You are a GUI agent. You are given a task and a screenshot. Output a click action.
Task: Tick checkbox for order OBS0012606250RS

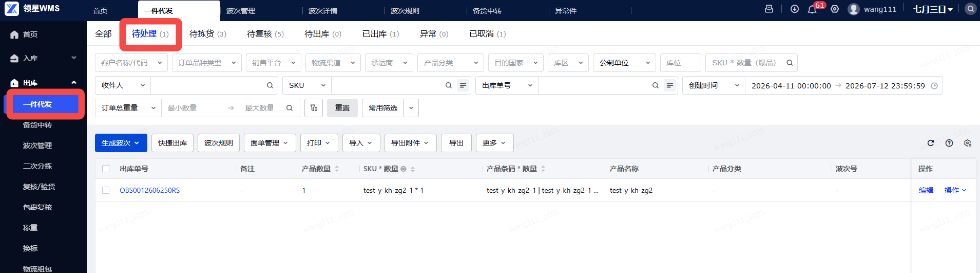[x=106, y=190]
